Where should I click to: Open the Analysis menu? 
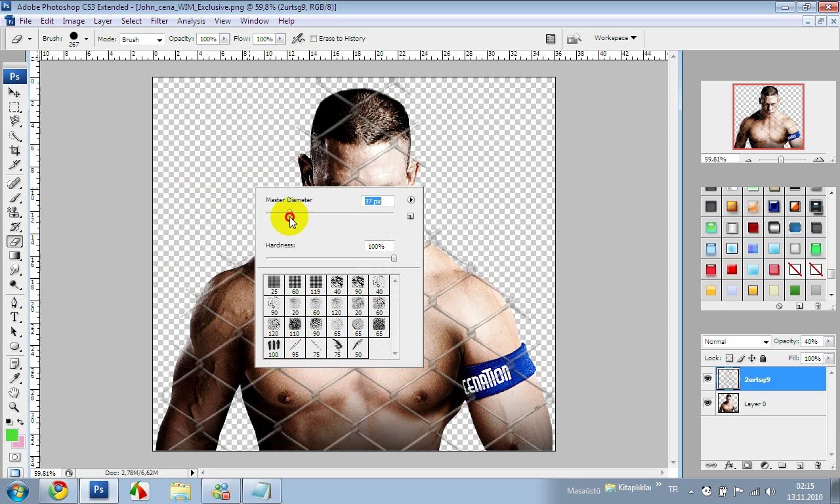(191, 21)
